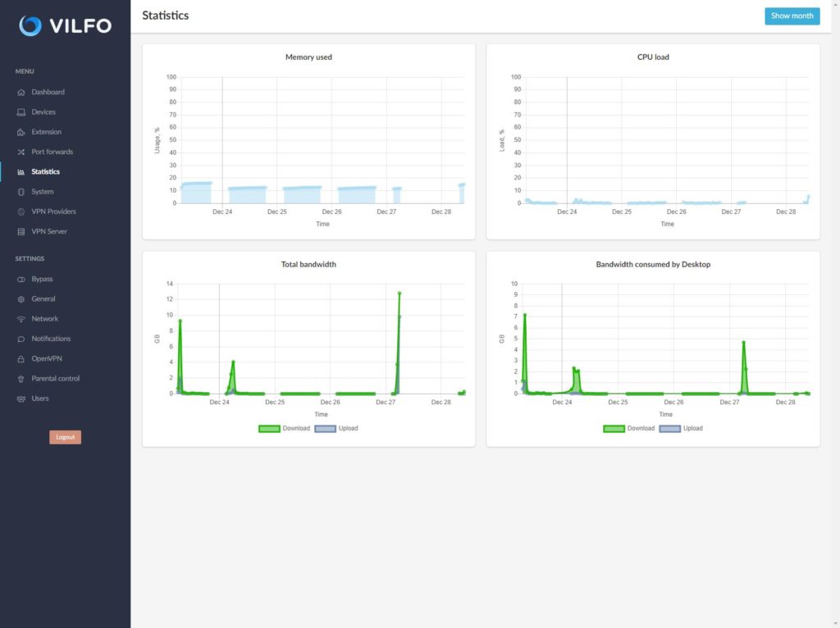This screenshot has height=628, width=840.
Task: Select the Extension puzzle icon
Action: click(x=21, y=132)
